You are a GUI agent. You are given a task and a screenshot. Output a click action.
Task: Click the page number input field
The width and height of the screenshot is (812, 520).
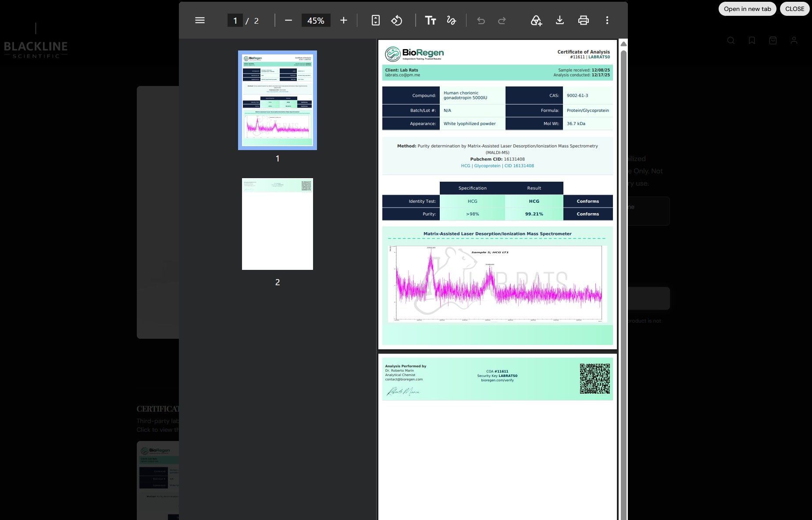click(235, 20)
